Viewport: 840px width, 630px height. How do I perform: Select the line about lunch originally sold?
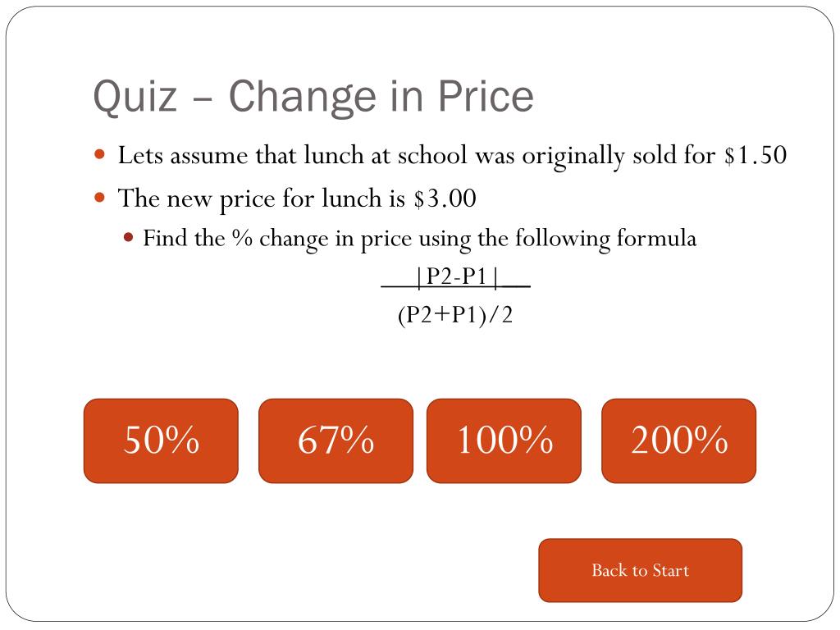click(452, 156)
